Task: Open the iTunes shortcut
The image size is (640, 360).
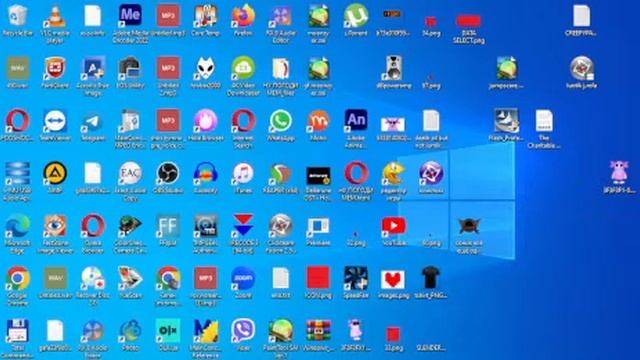Action: 243,173
